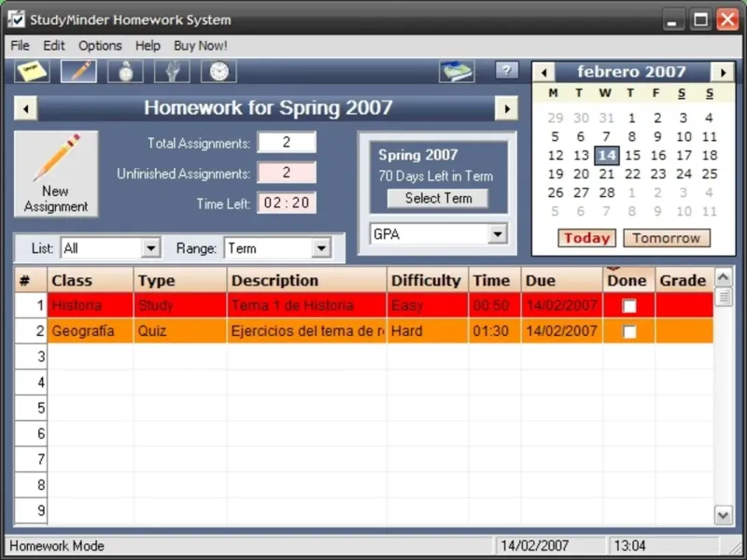Viewport: 747px width, 560px height.
Task: Open the Range dropdown set to Term
Action: [x=321, y=248]
